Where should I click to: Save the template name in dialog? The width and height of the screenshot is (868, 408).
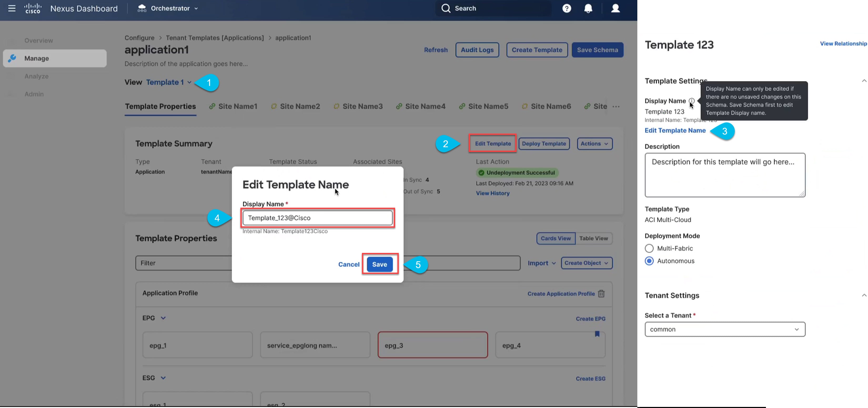379,264
